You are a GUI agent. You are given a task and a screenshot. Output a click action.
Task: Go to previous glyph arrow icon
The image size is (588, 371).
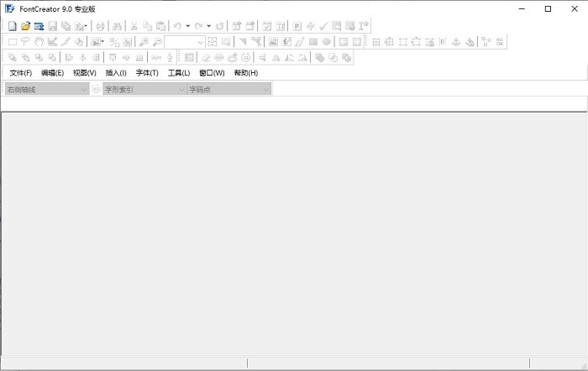[344, 42]
